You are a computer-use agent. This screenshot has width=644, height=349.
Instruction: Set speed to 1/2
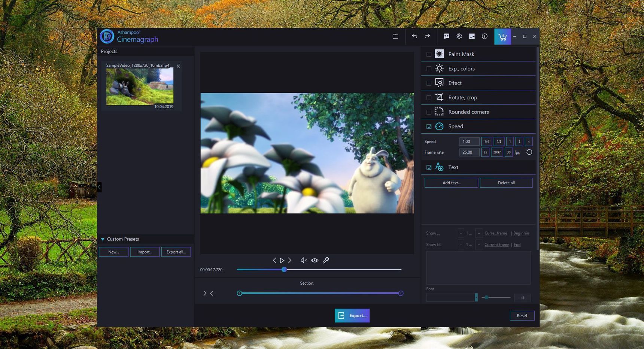pyautogui.click(x=499, y=142)
